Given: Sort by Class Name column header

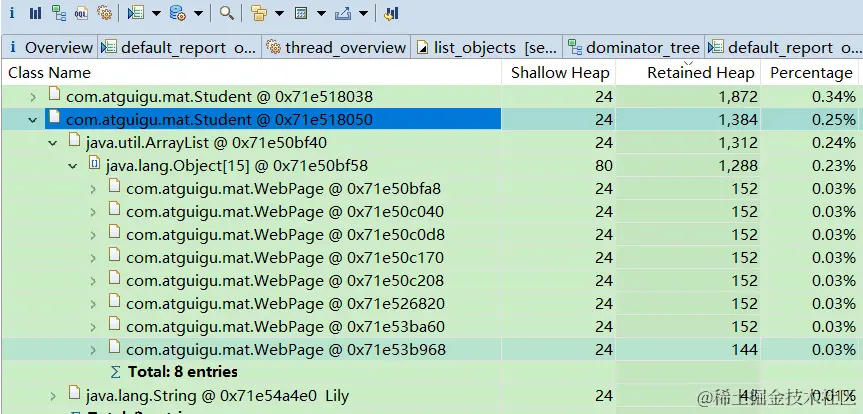Looking at the screenshot, I should pyautogui.click(x=251, y=73).
